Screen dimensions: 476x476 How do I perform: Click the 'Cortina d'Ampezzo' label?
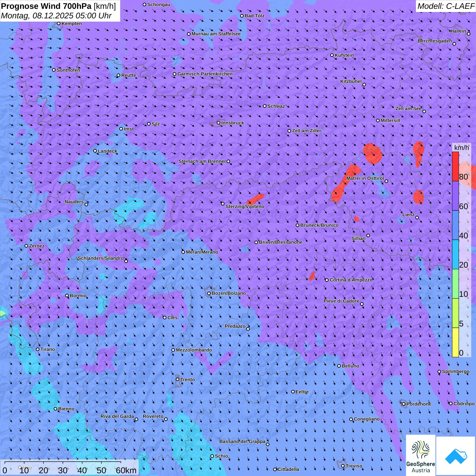(351, 280)
